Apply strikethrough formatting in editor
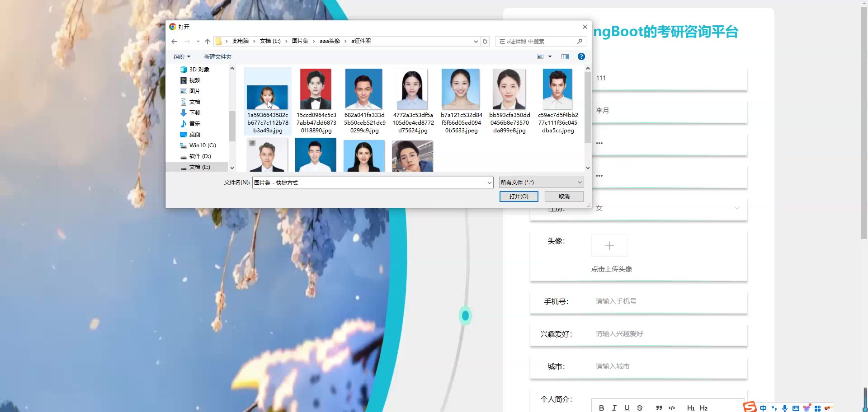Image resolution: width=868 pixels, height=412 pixels. [640, 408]
